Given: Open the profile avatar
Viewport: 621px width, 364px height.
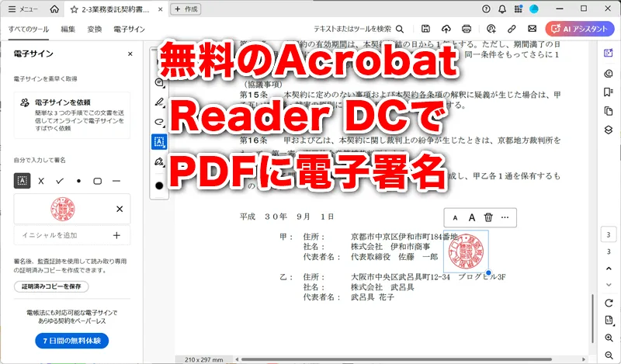Looking at the screenshot, I should (534, 9).
